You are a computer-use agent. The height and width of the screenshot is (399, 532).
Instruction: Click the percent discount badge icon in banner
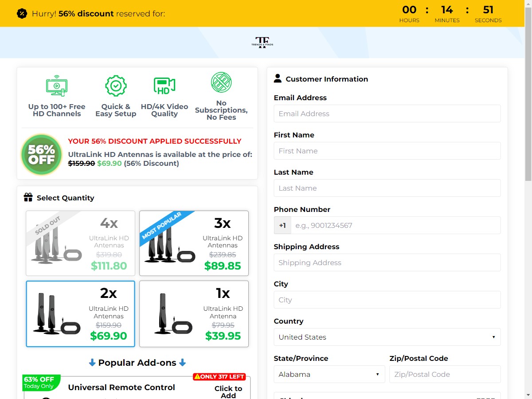coord(22,13)
